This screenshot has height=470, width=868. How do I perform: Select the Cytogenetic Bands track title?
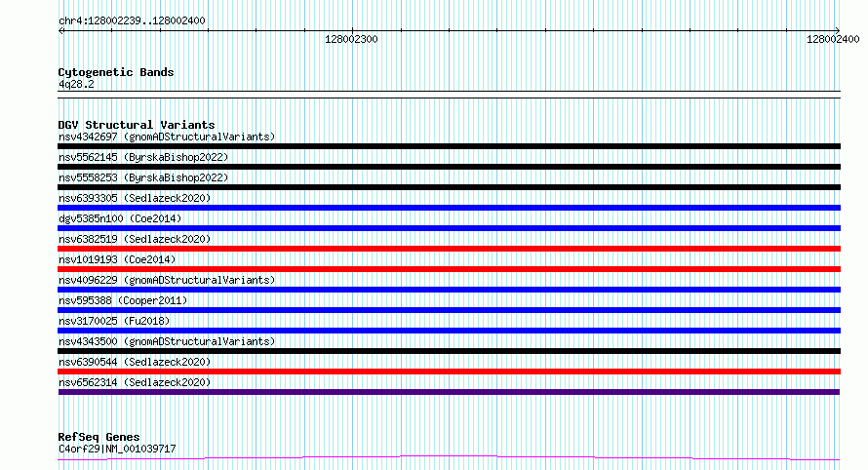point(116,72)
